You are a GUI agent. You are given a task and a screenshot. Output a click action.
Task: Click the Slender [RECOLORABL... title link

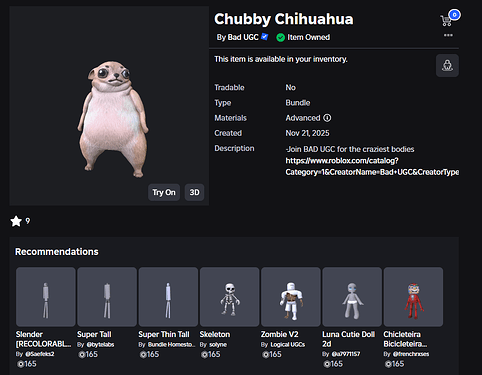(x=43, y=339)
